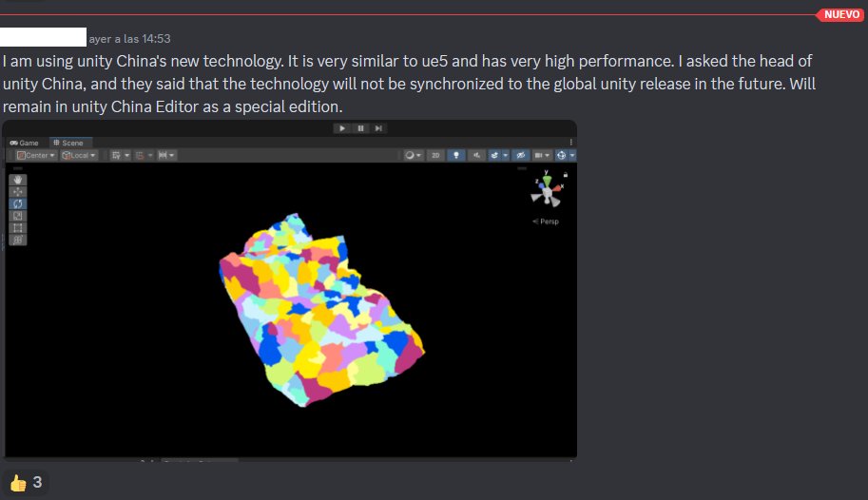Switch to the Game tab
Viewport: 868px width, 500px height.
(25, 143)
